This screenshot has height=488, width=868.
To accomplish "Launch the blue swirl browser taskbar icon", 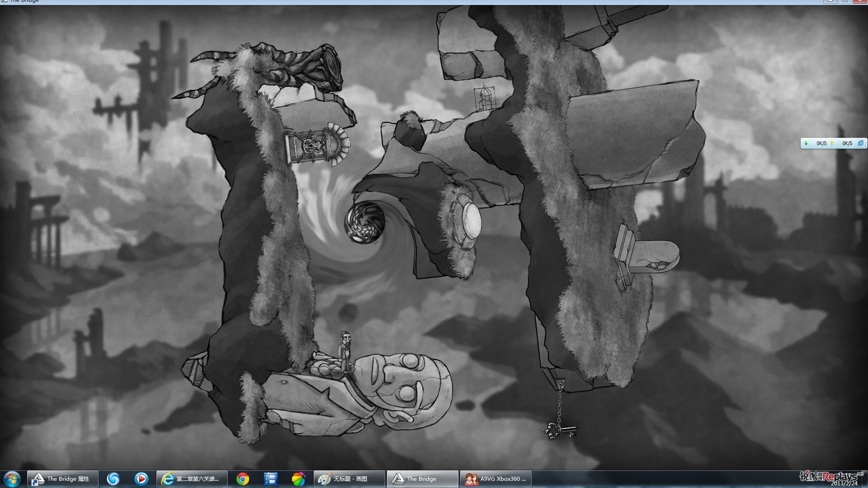I will coord(113,479).
